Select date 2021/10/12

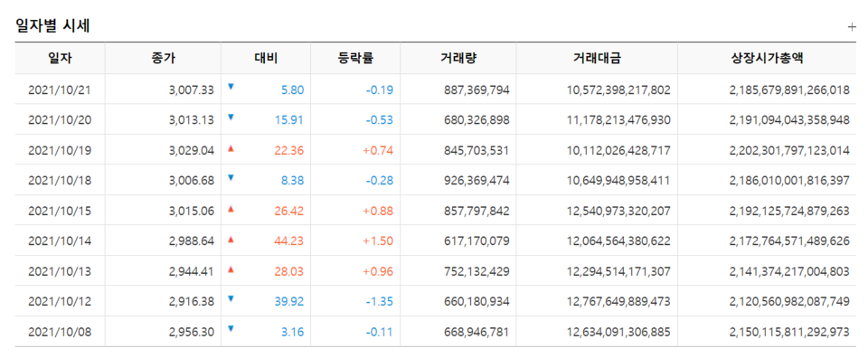(60, 302)
